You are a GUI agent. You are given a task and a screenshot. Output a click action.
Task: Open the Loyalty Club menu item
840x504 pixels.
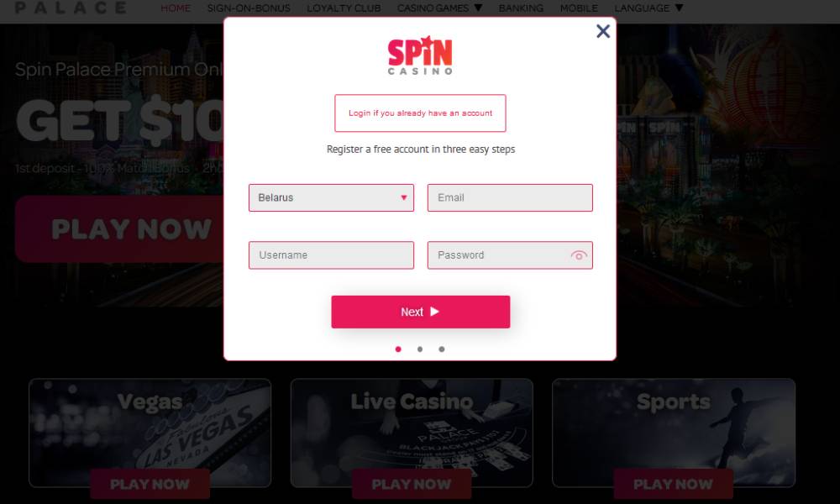coord(344,8)
